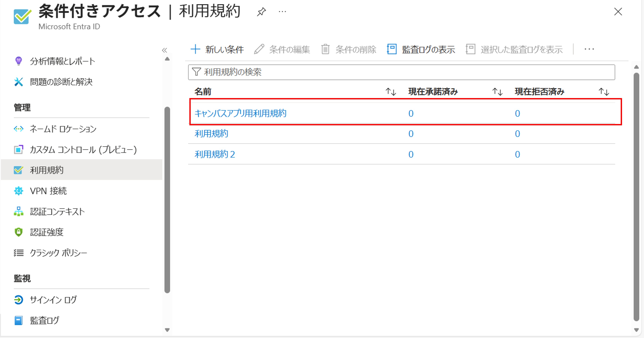Sort by 現在承諾済み column arrows
The width and height of the screenshot is (644, 338).
pos(497,92)
